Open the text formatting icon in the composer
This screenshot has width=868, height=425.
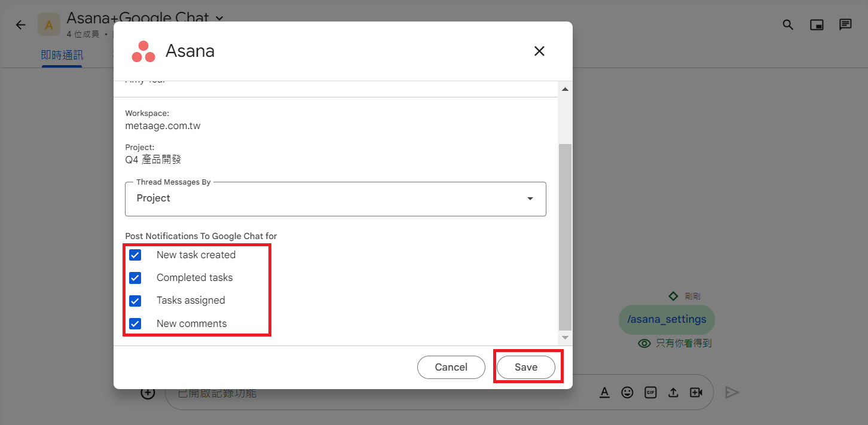604,393
